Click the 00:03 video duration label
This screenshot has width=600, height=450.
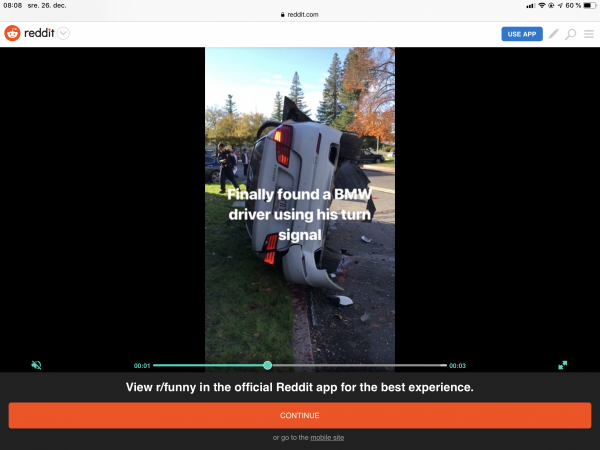pos(457,366)
